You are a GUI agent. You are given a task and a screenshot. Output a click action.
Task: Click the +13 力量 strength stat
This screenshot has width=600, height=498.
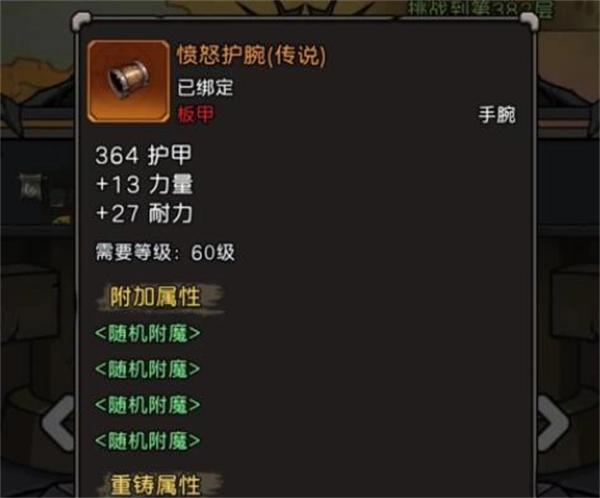pyautogui.click(x=144, y=185)
